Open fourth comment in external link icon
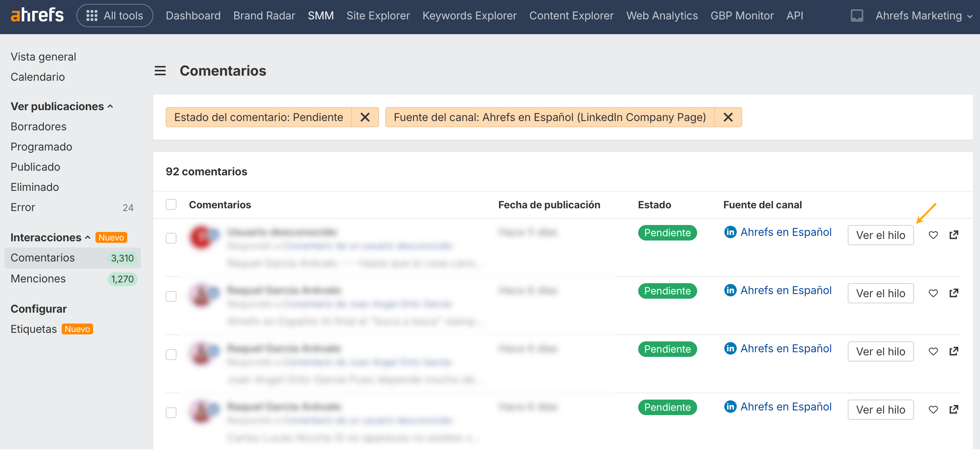 [954, 410]
